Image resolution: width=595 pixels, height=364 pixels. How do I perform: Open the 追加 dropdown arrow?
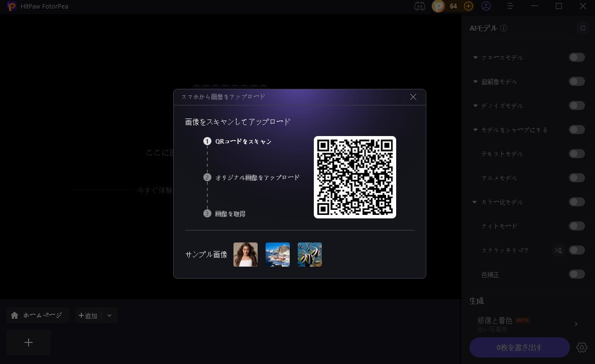109,315
